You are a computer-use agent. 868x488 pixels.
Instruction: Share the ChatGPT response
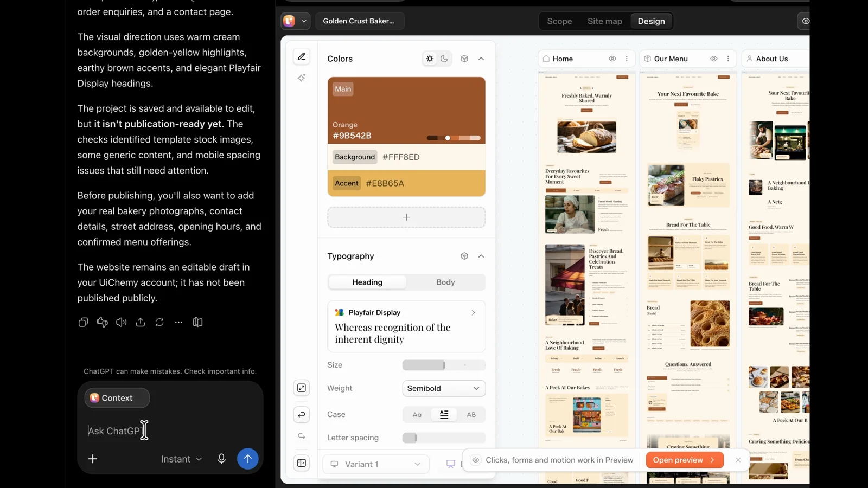coord(141,322)
